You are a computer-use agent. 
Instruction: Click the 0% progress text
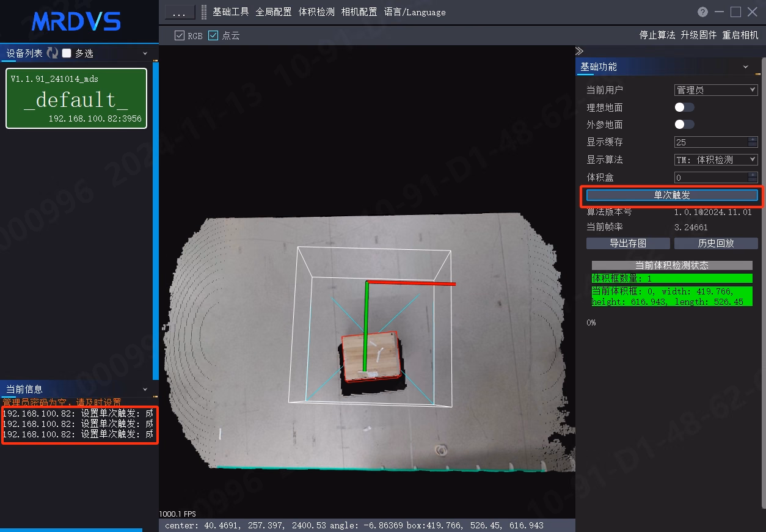pos(591,322)
